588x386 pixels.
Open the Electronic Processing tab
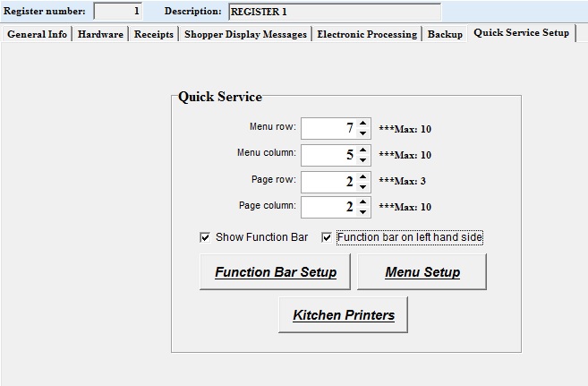click(x=367, y=34)
